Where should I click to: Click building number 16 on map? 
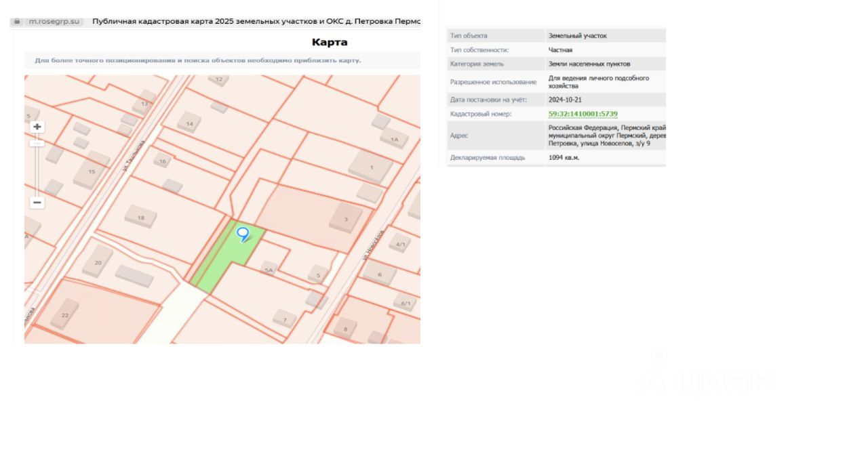point(162,161)
